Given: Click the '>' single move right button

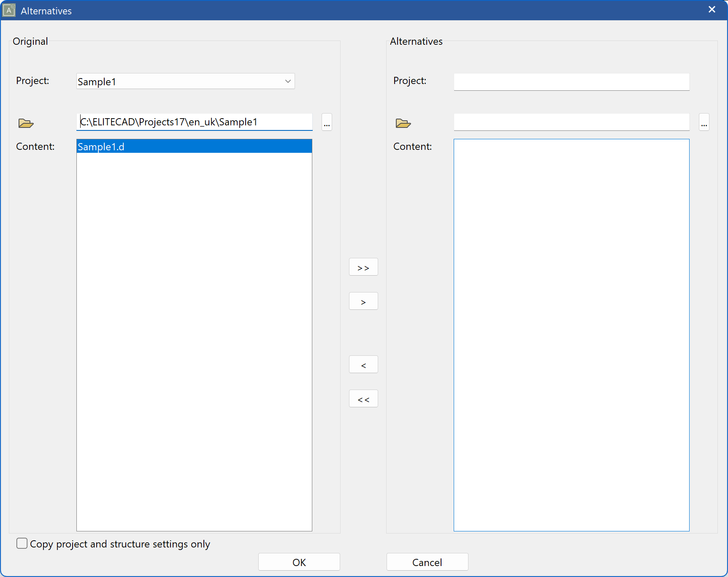Looking at the screenshot, I should click(363, 301).
